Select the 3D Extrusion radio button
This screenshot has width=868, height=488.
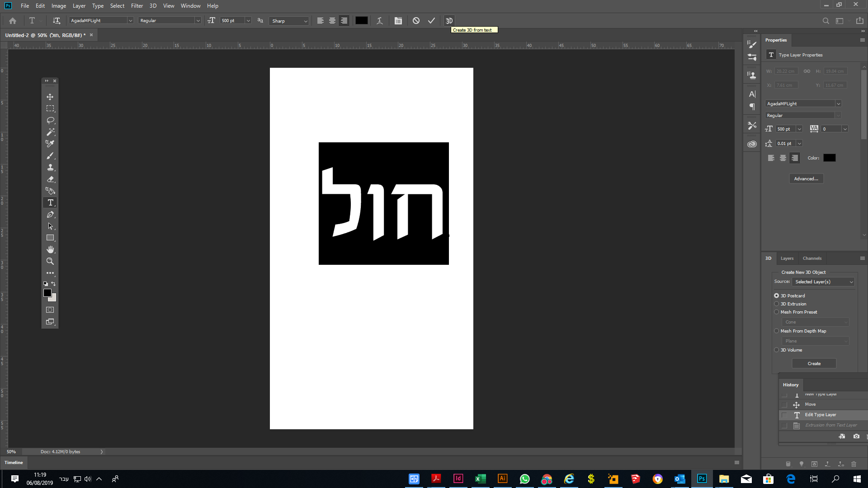777,304
